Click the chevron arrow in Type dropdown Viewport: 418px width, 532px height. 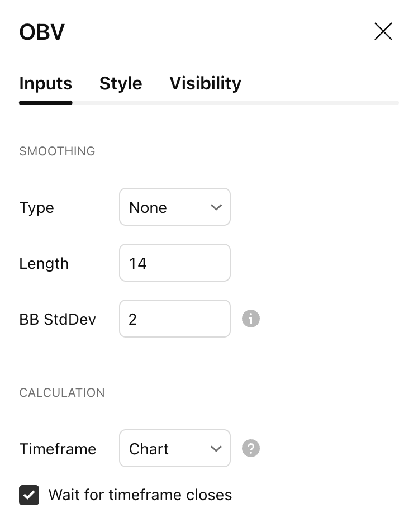(216, 207)
